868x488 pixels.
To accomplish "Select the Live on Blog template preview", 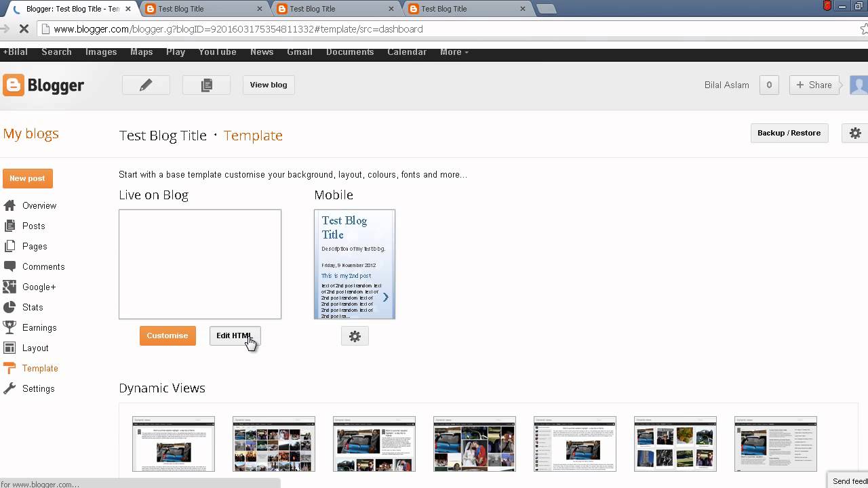I will pos(200,264).
